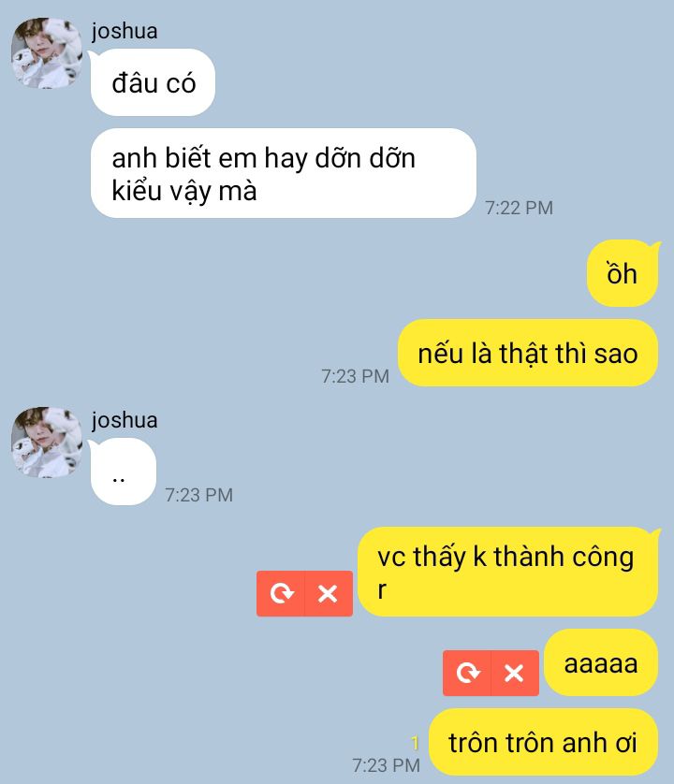This screenshot has width=674, height=784.
Task: Cancel the failed "aaaaa" message
Action: click(514, 673)
